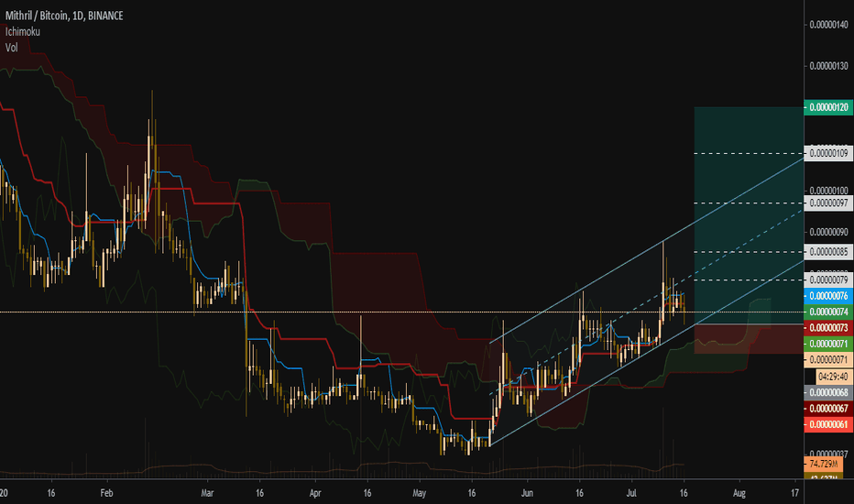Viewport: 854px width, 504px height.
Task: Click the Aug label on time axis
Action: pyautogui.click(x=739, y=493)
